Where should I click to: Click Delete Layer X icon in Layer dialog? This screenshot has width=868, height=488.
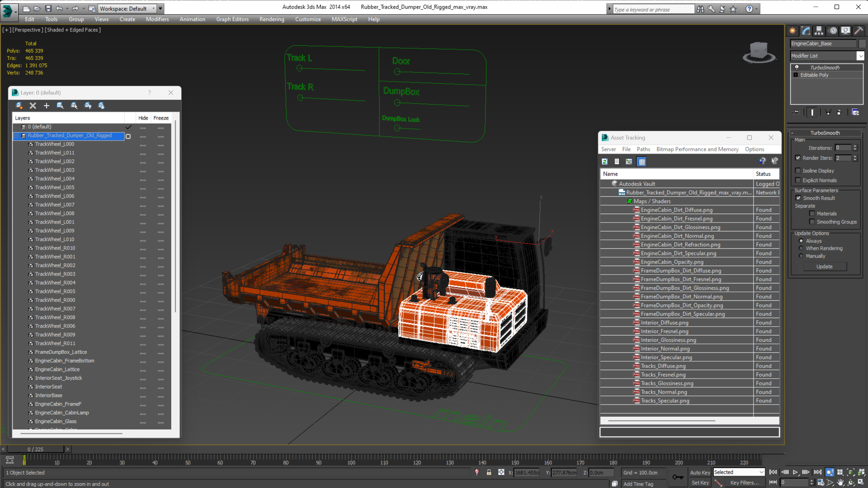(x=33, y=106)
